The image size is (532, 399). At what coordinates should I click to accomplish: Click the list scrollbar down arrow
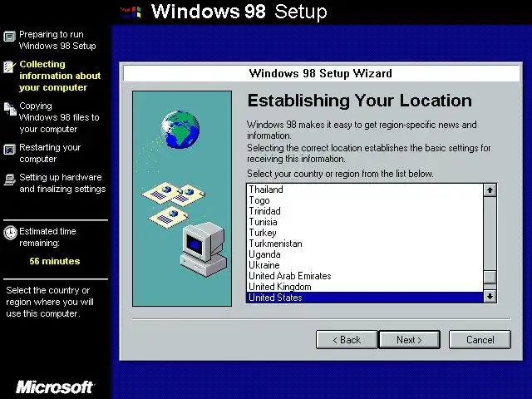pos(490,296)
